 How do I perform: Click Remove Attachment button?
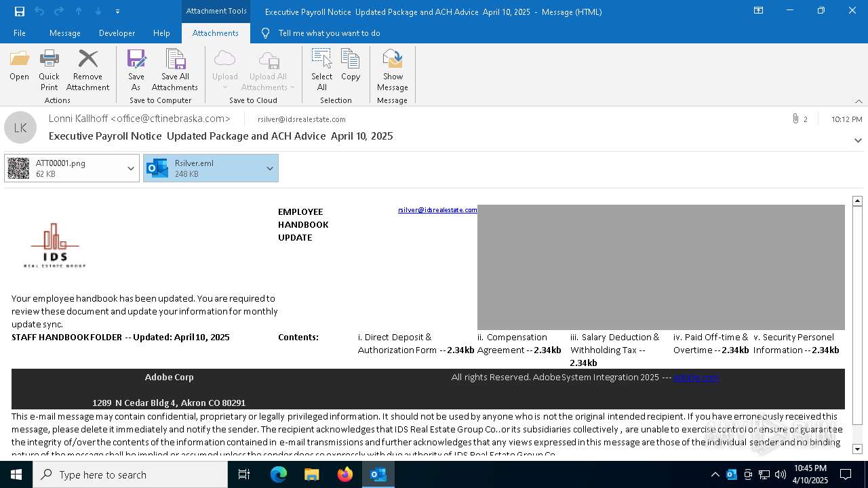tap(87, 70)
